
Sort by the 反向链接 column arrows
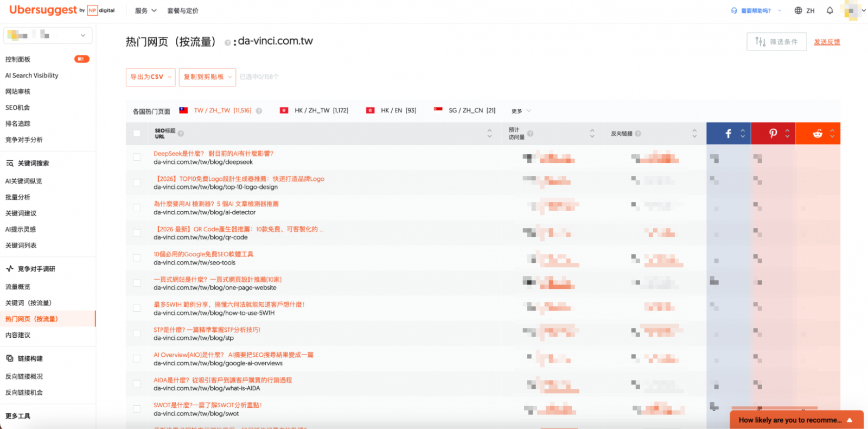[x=694, y=134]
